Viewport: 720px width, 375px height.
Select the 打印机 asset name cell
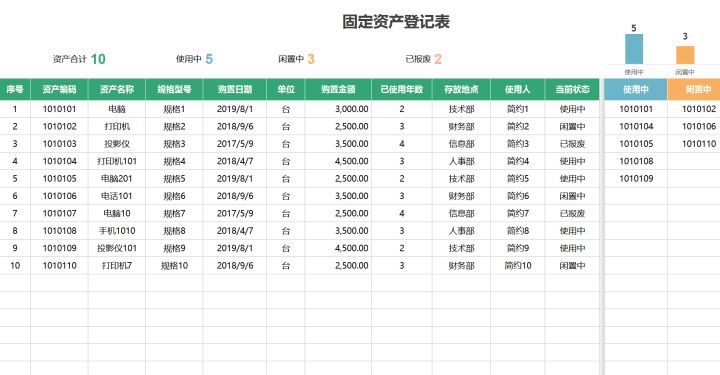point(117,127)
